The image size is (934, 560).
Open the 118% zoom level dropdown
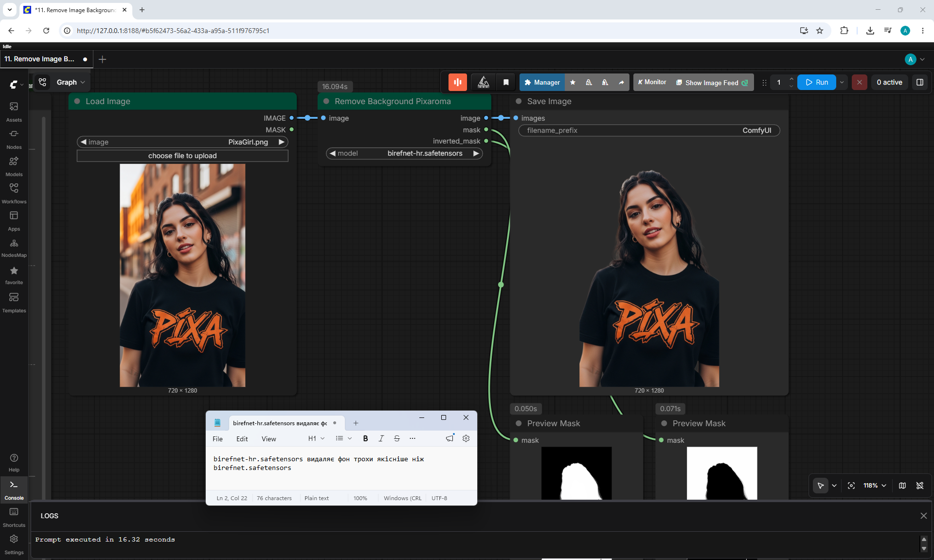[875, 486]
